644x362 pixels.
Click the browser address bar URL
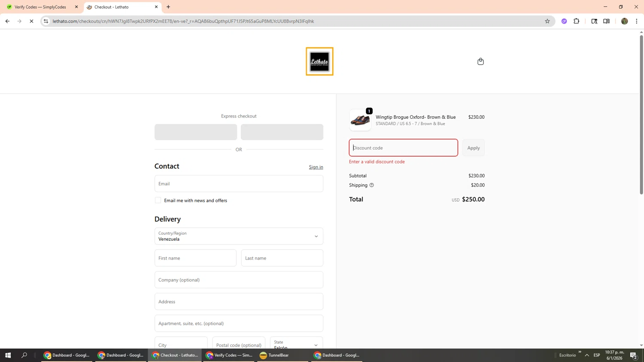click(x=183, y=21)
